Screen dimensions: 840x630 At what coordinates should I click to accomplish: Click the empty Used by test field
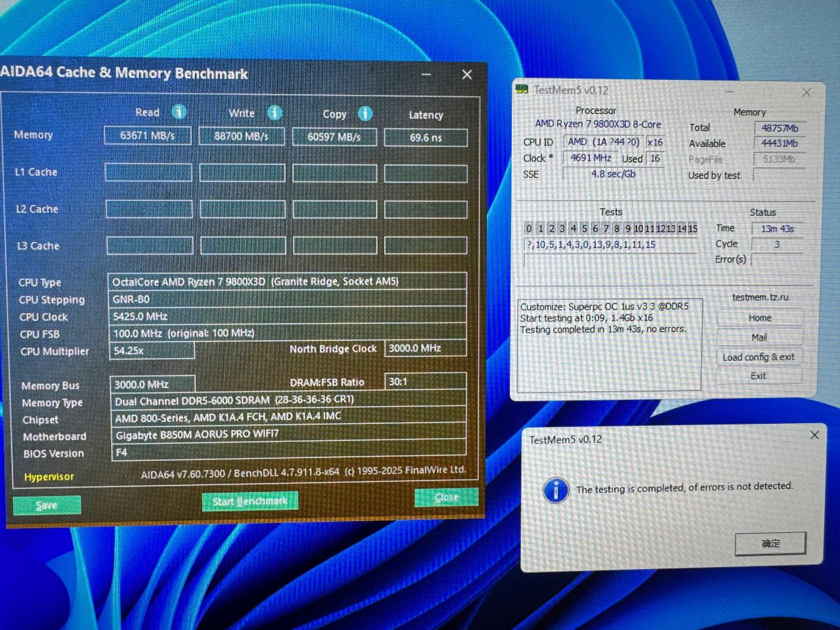click(778, 175)
